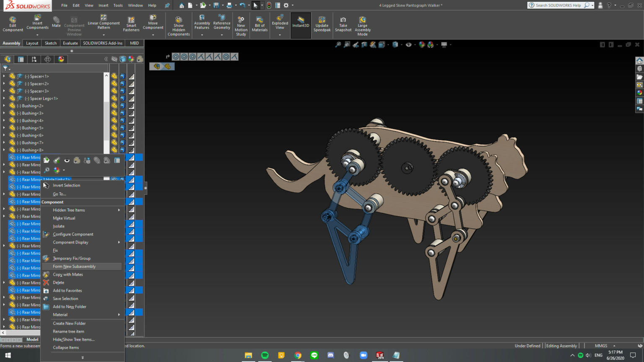Screen dimensions: 644x362
Task: Click Zoom to Selection icon
Action: pos(47,170)
